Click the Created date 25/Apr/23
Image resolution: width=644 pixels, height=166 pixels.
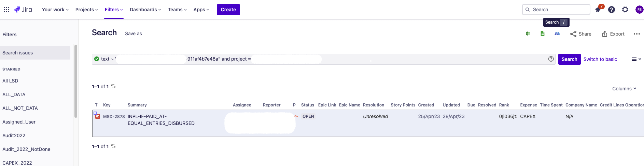[429, 116]
